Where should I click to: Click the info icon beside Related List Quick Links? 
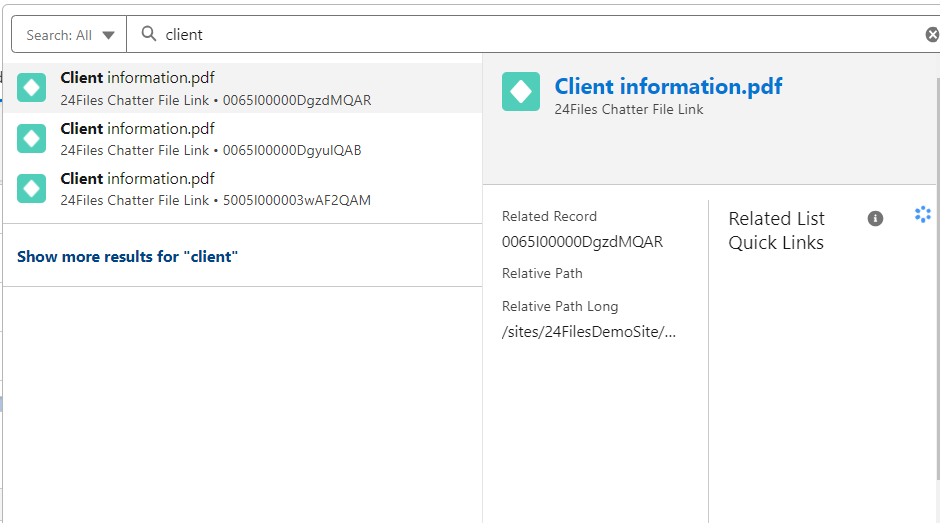[x=875, y=218]
